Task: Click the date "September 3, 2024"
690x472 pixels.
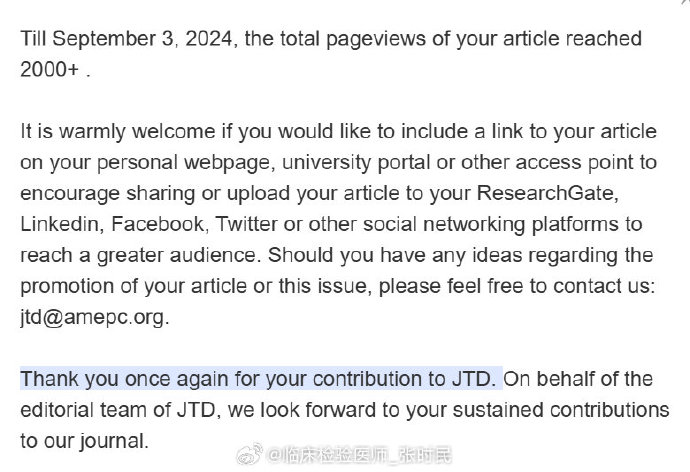Action: [142, 39]
